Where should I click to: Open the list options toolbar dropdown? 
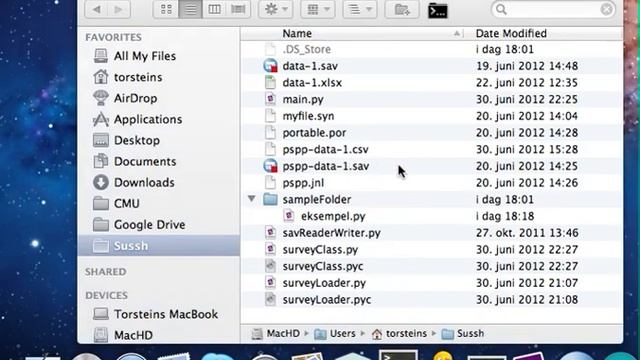point(360,9)
